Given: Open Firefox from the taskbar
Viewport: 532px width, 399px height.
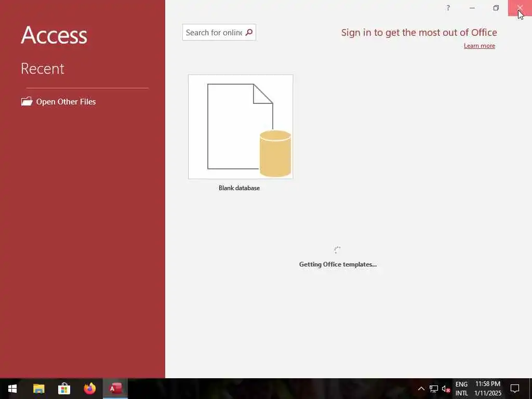Looking at the screenshot, I should [x=90, y=389].
